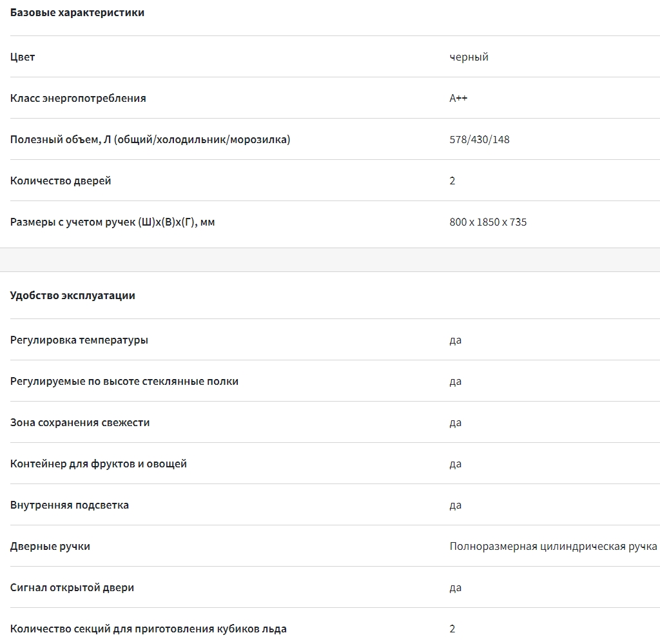Screen dimensions: 660x644
Task: Click the 'Полезный объем, Л' label
Action: tap(150, 139)
